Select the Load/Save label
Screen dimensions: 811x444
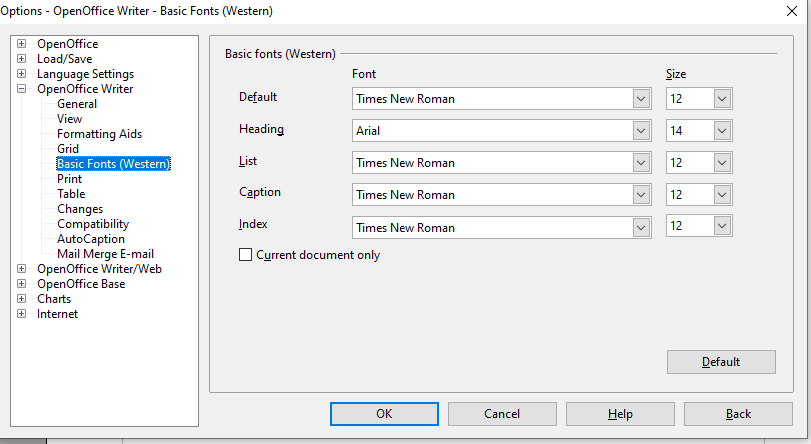click(64, 59)
